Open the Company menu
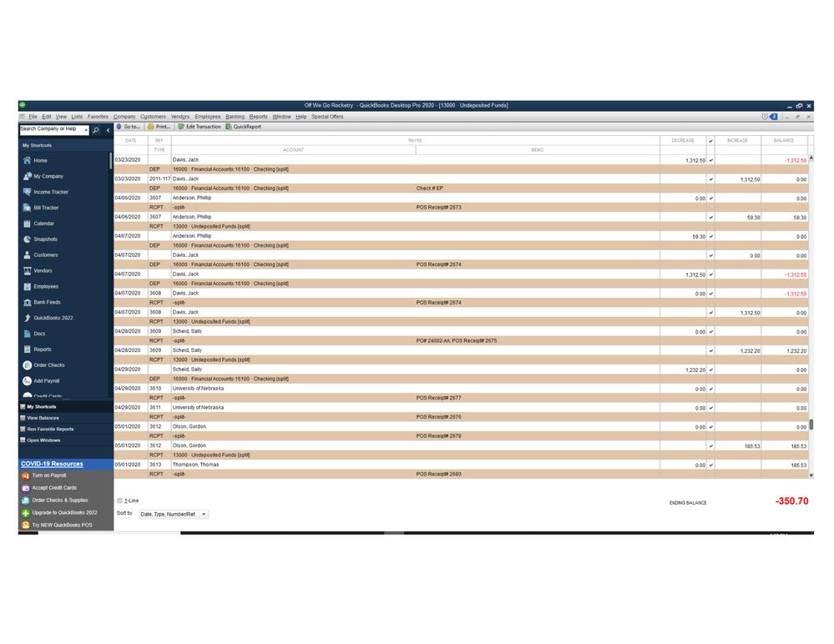The image size is (834, 644). 124,117
